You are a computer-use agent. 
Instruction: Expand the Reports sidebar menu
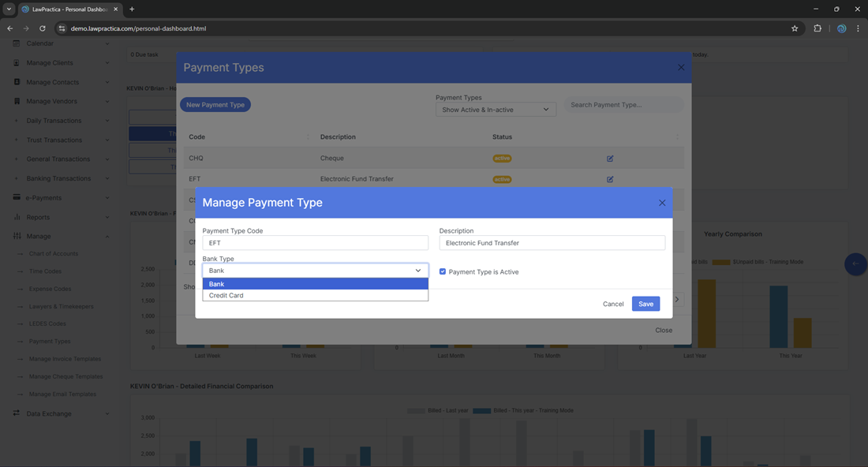tap(38, 217)
